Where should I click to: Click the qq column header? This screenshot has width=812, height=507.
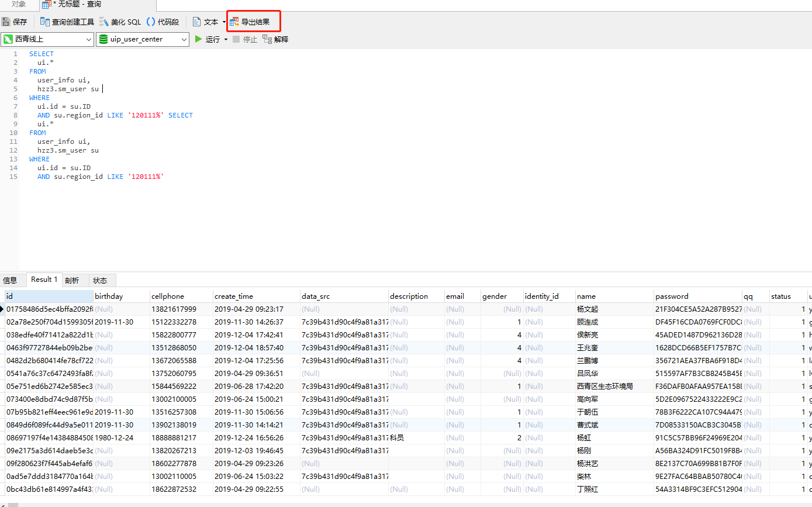coord(756,296)
